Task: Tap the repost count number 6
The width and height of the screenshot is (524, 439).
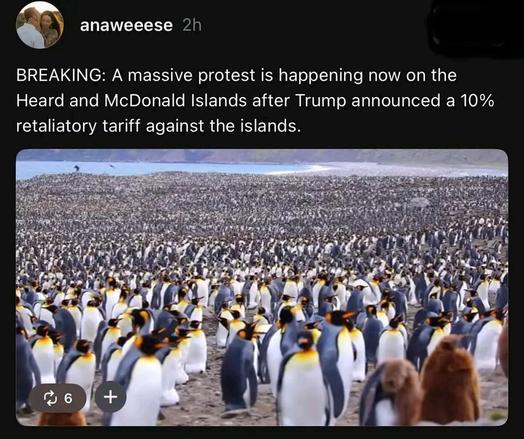Action: [x=68, y=398]
